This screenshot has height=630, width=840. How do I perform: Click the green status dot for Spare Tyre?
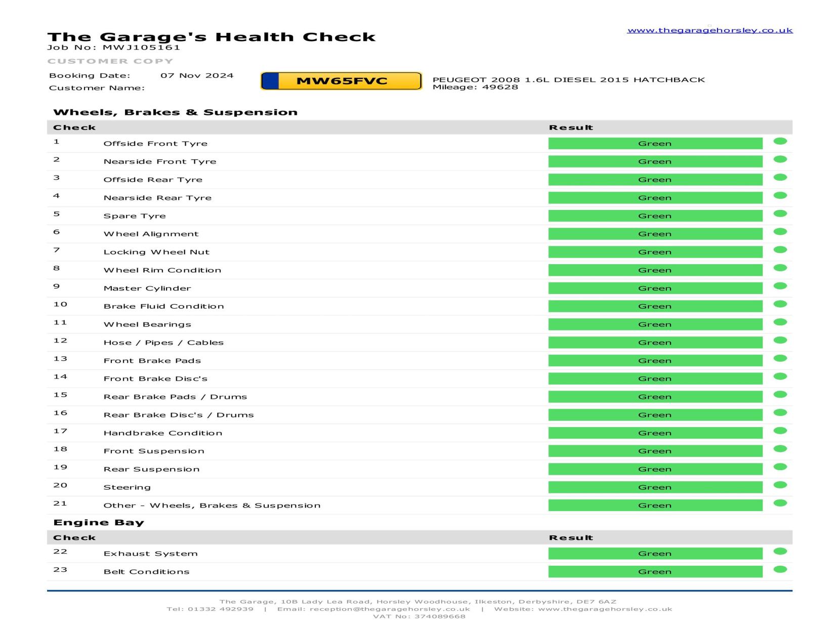tap(780, 214)
